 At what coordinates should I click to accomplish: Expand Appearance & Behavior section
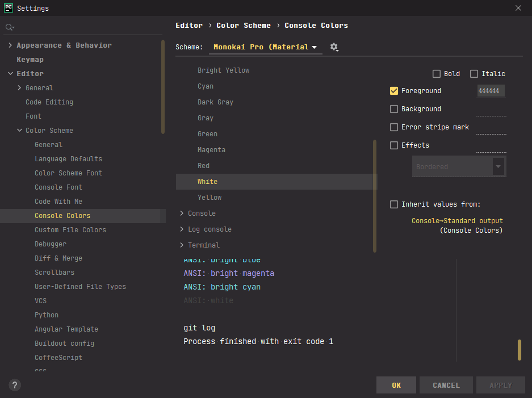11,45
